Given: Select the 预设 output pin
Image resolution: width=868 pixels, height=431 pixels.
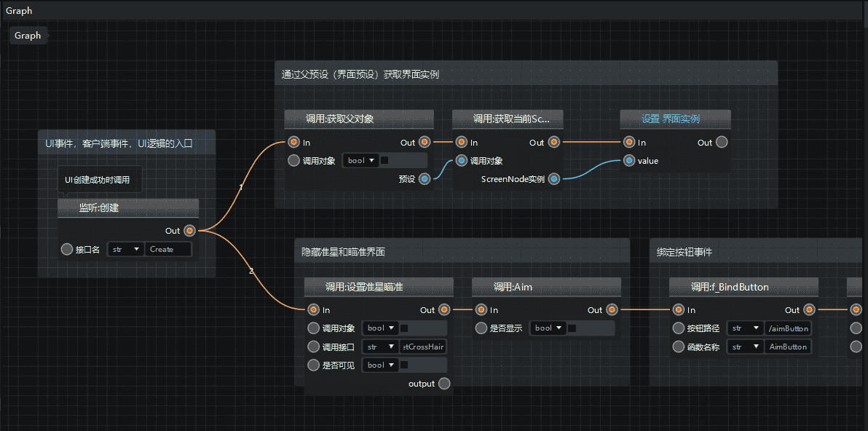Looking at the screenshot, I should point(425,179).
